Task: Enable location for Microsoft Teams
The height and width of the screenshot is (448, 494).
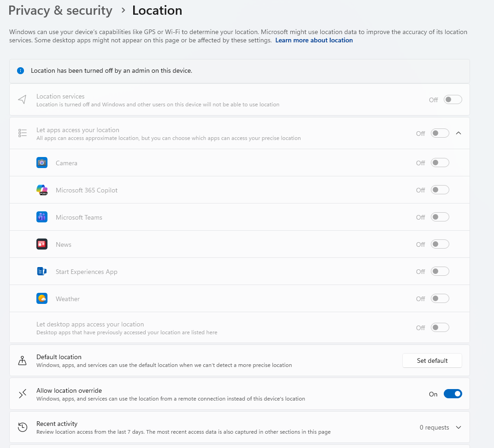Action: click(x=440, y=217)
